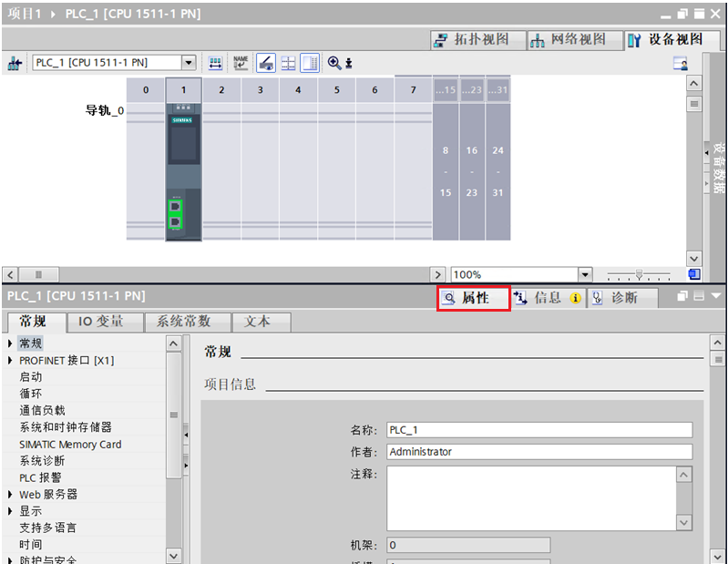Click device view scroll down arrow
This screenshot has width=728, height=564.
point(693,259)
